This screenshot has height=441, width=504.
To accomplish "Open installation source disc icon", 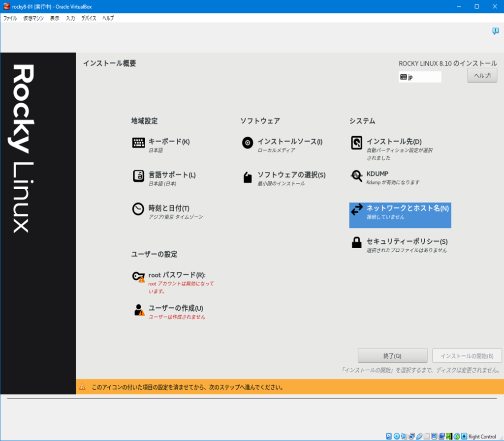I will (x=248, y=143).
